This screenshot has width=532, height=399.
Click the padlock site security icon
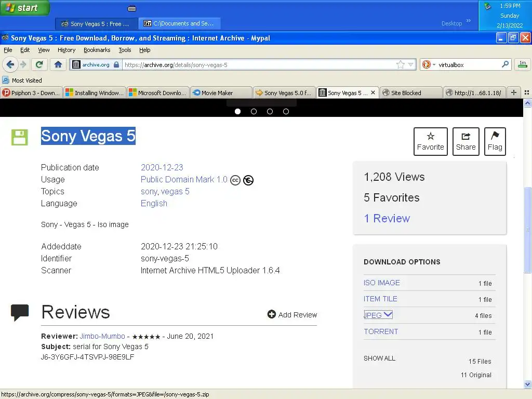[x=116, y=64]
